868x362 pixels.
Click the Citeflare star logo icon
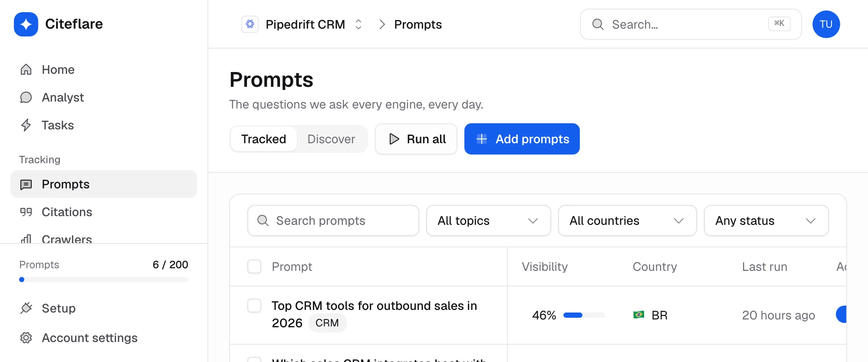point(26,24)
